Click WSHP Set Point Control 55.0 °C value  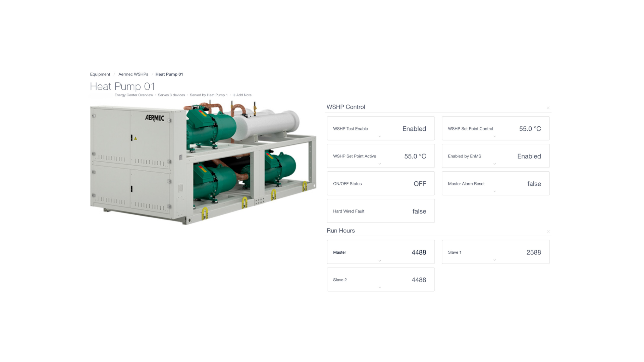coord(530,129)
